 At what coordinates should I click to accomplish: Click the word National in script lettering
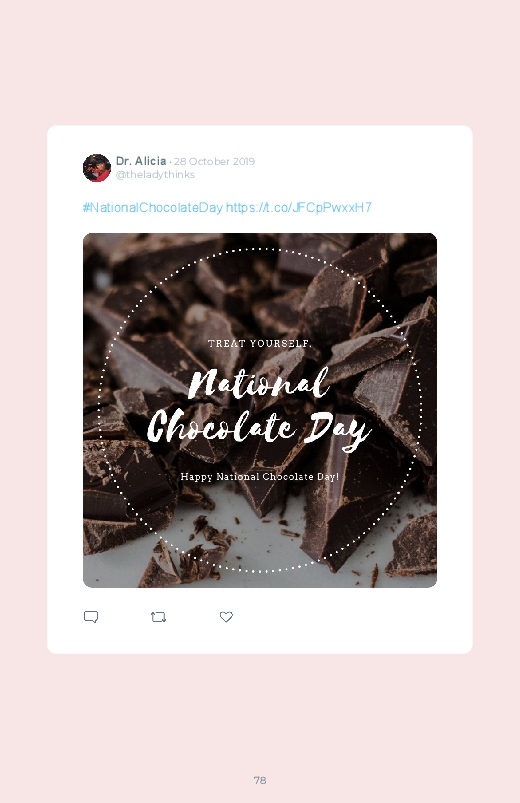point(259,383)
